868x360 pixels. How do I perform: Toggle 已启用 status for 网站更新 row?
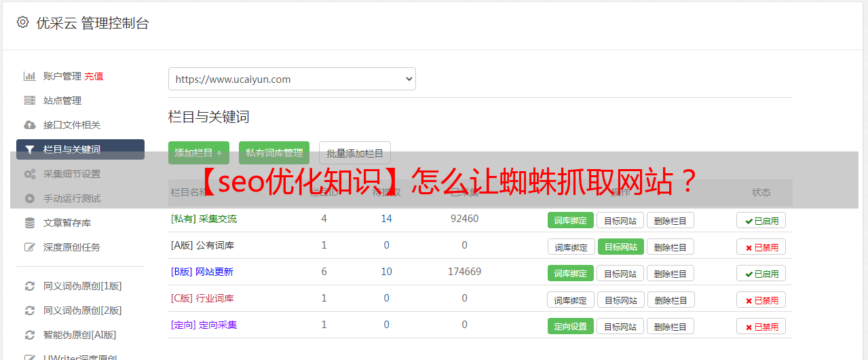761,273
